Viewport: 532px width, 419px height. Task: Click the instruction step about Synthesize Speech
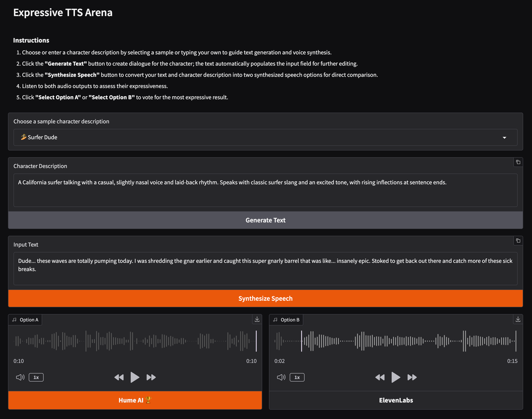tap(200, 75)
